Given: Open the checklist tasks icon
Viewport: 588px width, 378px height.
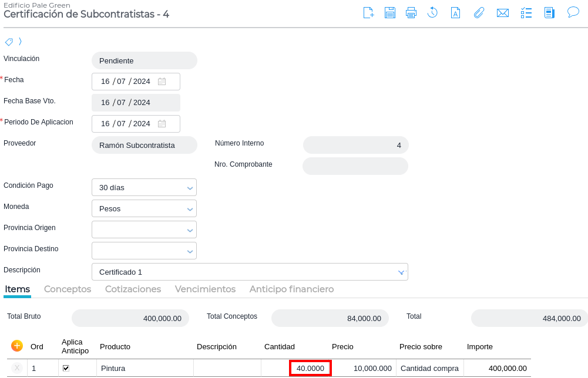Looking at the screenshot, I should point(526,13).
